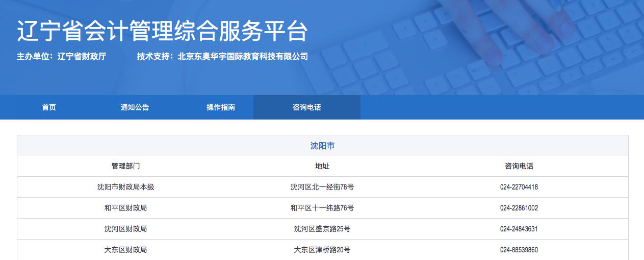Click the 咨询电话 table column header

pyautogui.click(x=519, y=166)
